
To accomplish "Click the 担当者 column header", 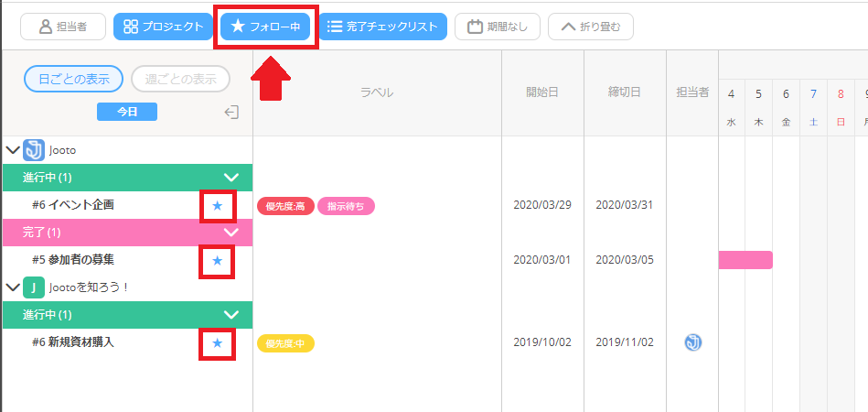I will (692, 92).
